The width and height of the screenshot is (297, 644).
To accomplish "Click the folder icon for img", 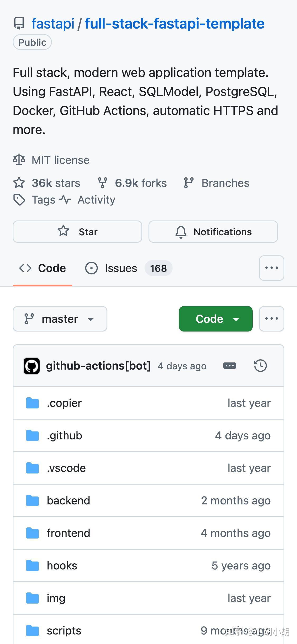I will click(x=32, y=598).
